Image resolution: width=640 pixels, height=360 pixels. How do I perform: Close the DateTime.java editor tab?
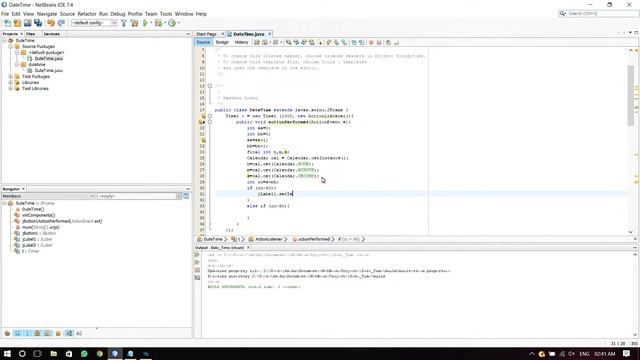point(269,34)
